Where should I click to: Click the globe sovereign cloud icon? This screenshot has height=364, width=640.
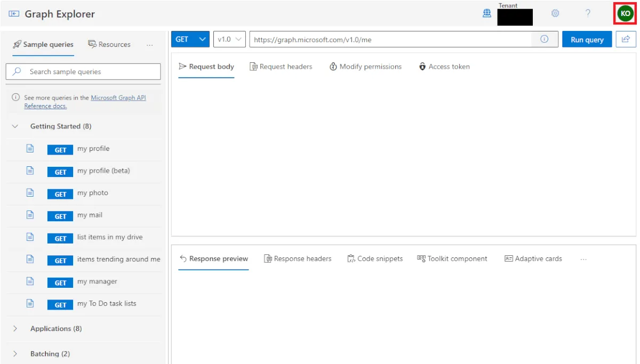pyautogui.click(x=486, y=14)
